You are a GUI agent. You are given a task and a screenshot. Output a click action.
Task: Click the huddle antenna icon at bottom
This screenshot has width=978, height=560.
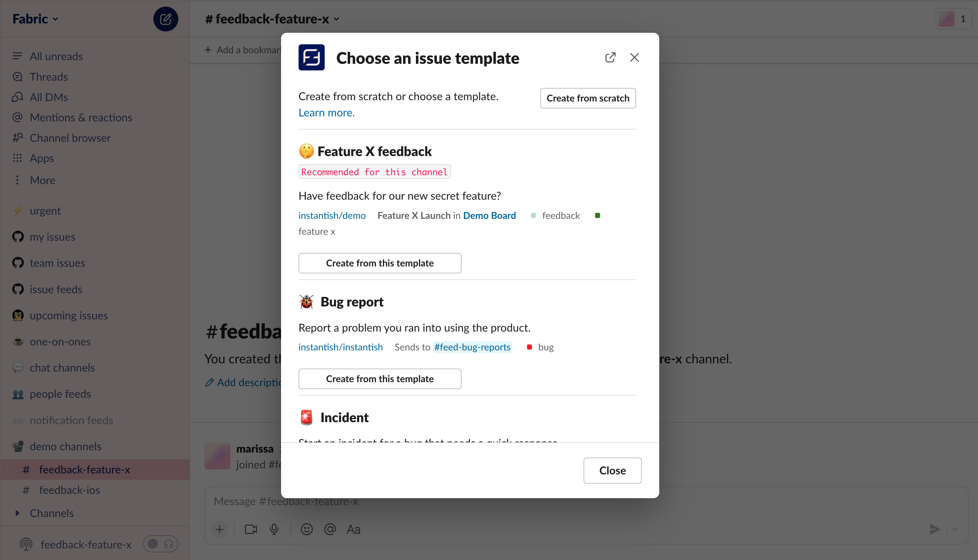[26, 544]
